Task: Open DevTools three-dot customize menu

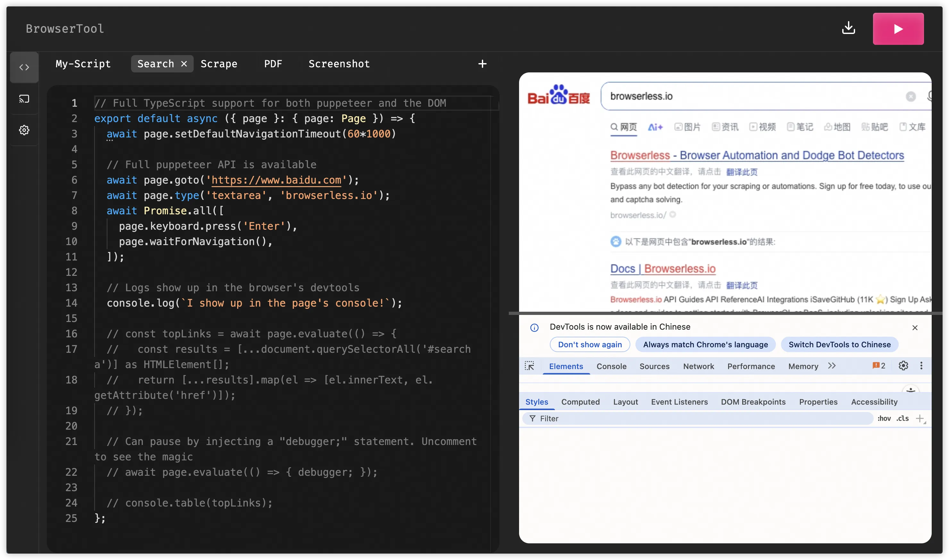Action: click(x=921, y=366)
